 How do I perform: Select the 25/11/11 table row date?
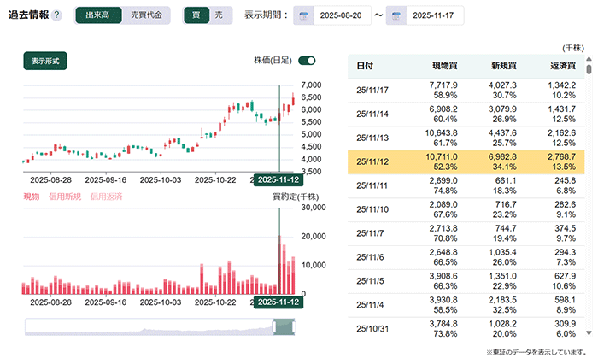372,185
